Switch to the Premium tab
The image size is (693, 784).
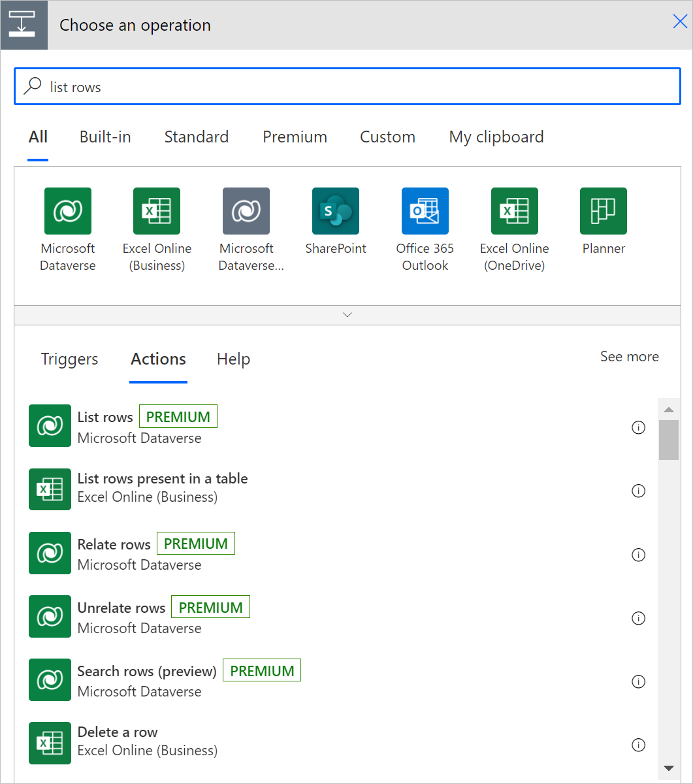[295, 137]
